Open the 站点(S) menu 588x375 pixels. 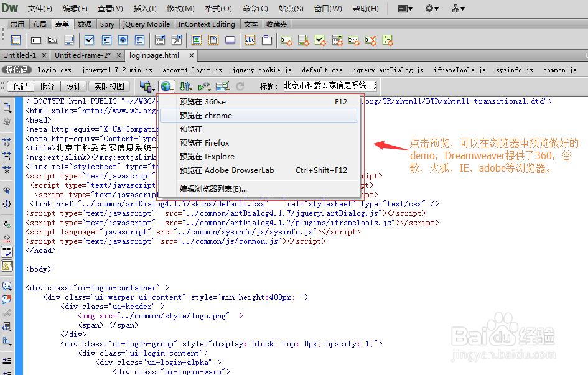pos(291,8)
